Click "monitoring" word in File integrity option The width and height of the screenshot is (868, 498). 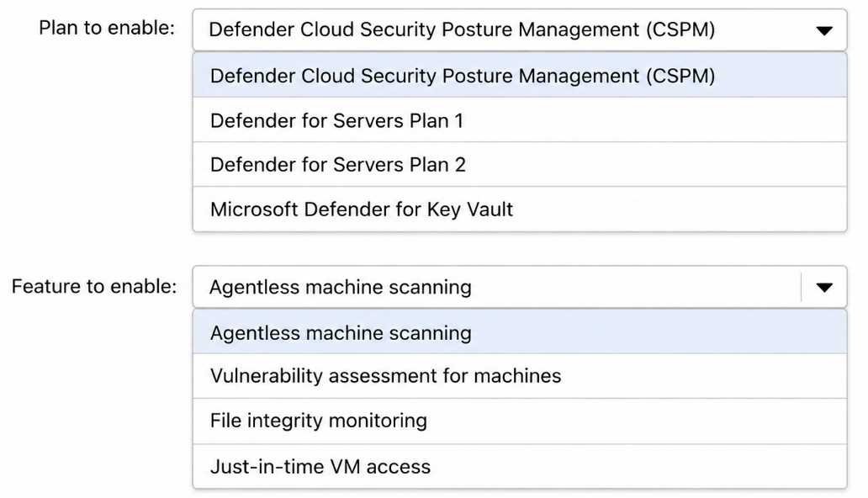pyautogui.click(x=378, y=421)
